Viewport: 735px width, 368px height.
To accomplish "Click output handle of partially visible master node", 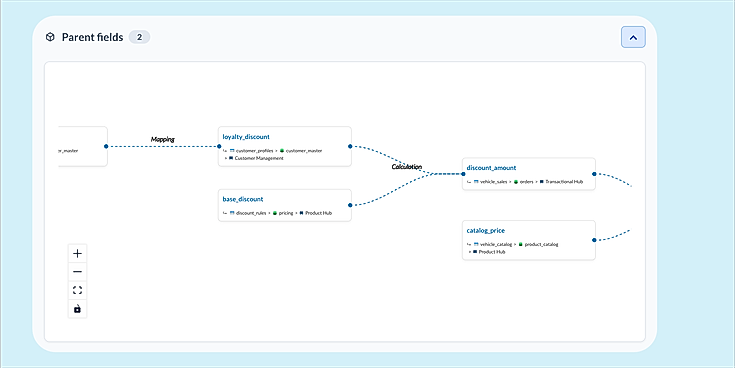I will (x=106, y=146).
